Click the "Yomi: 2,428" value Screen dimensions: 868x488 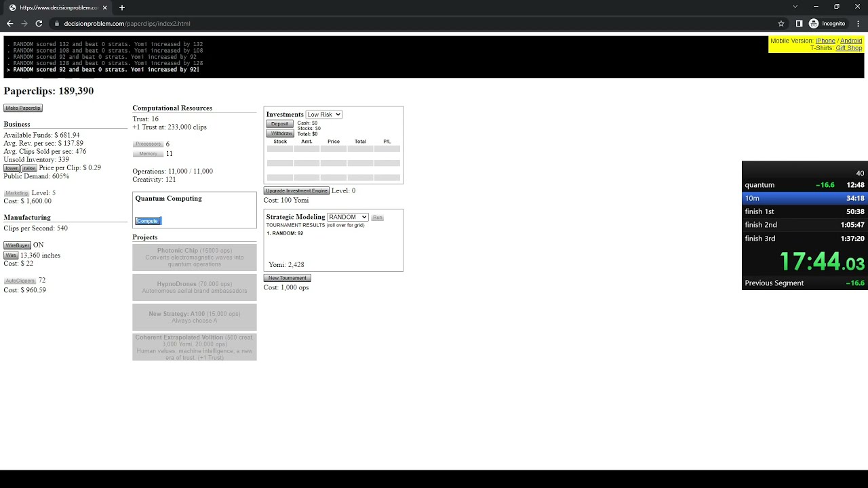286,265
